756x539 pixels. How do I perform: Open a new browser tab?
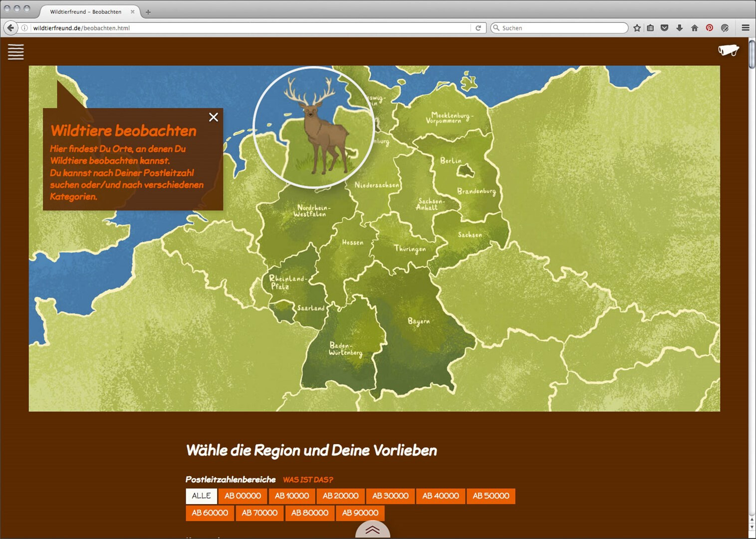[148, 12]
